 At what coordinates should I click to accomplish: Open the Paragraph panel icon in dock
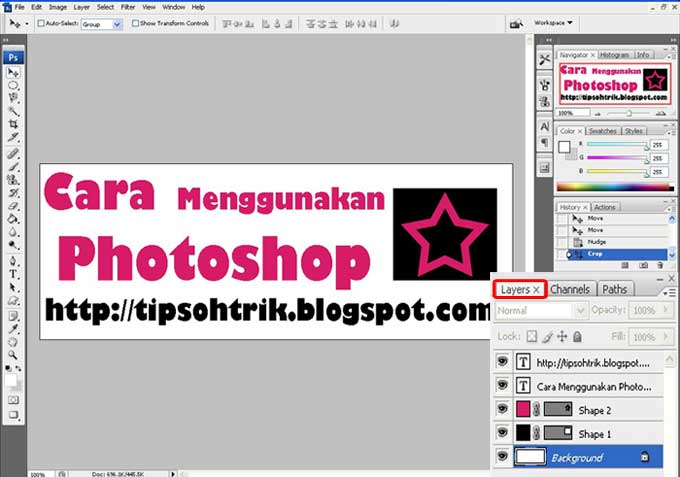click(x=545, y=143)
